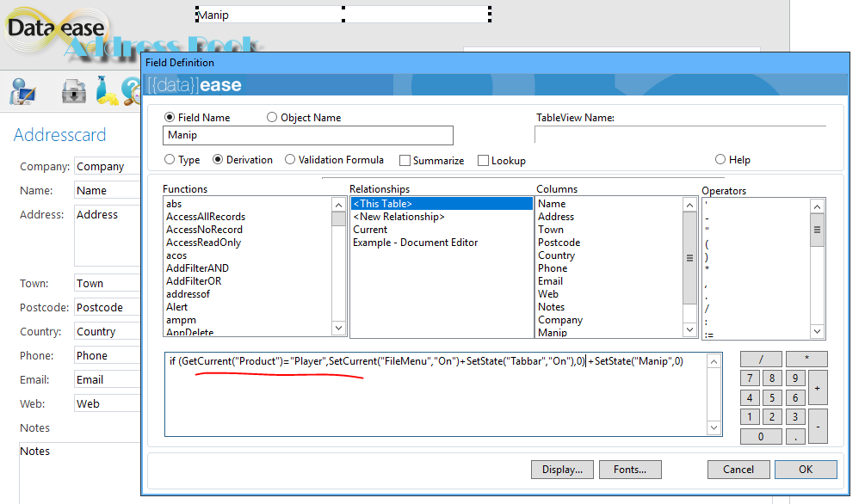This screenshot has height=504, width=865.
Task: Select the Phone field on Addresscard form
Action: tap(107, 356)
